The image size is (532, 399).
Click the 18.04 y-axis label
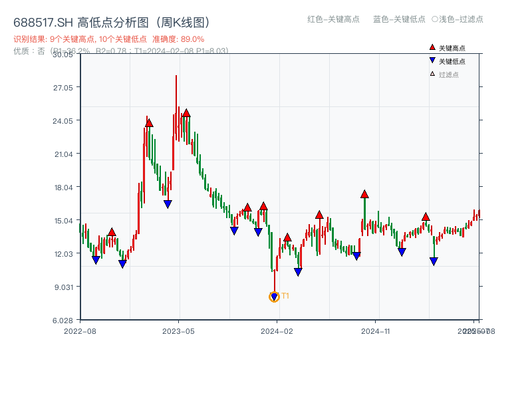[64, 188]
